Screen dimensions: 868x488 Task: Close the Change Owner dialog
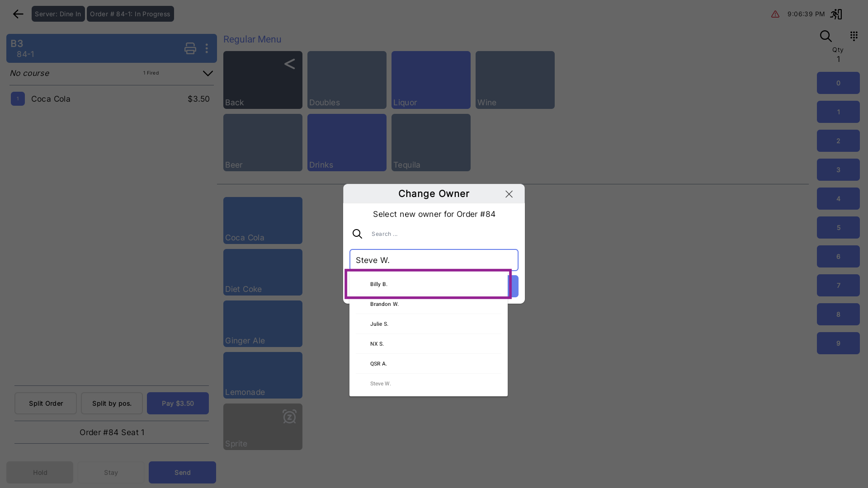509,194
